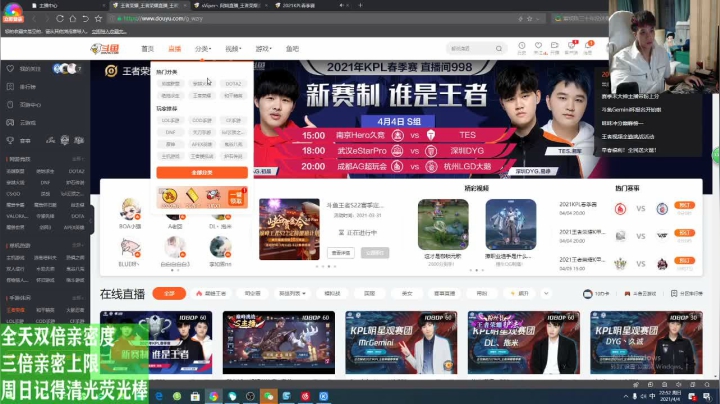Click the input language 中 indicator
Screen dimensions: 720x404
click(652, 396)
